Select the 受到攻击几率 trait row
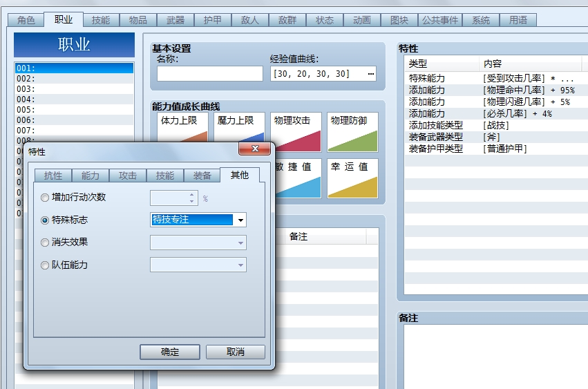This screenshot has width=588, height=389. click(496, 78)
